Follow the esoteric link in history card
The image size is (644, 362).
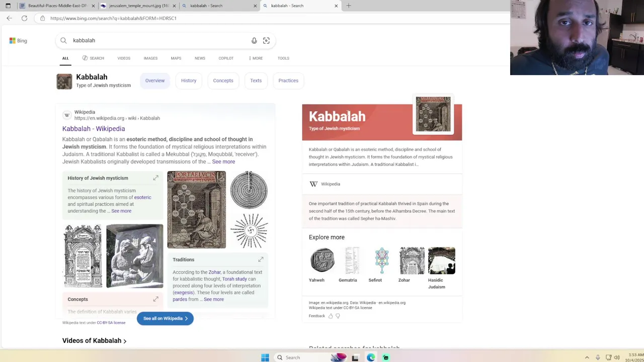[x=142, y=198]
